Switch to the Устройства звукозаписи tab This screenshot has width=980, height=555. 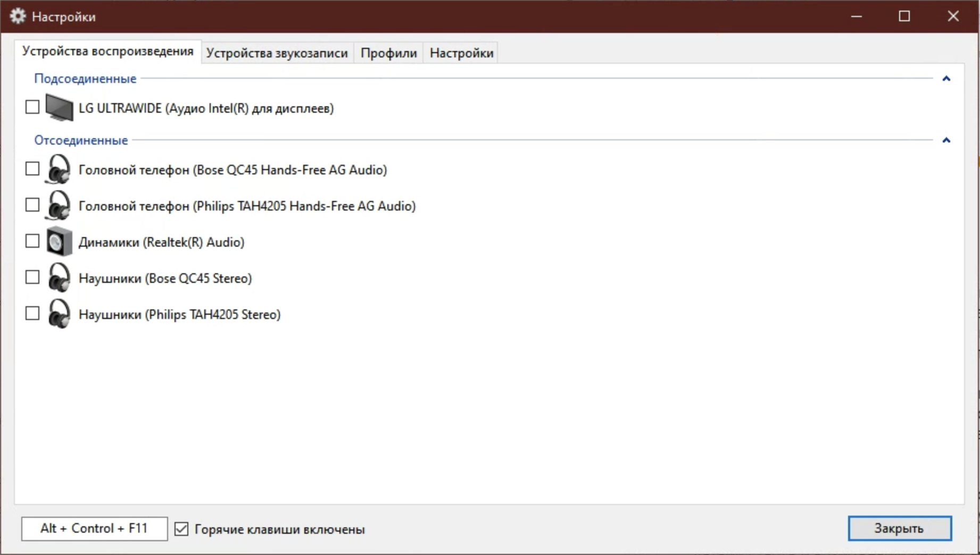click(x=277, y=53)
